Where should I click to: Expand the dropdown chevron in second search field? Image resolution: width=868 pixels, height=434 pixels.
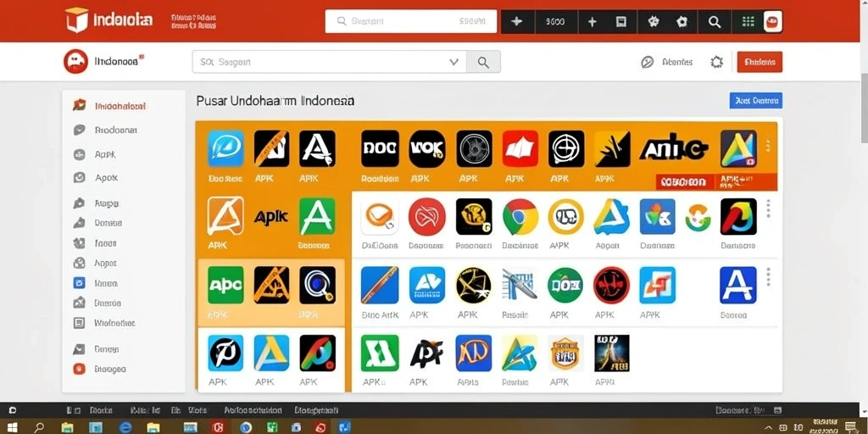[x=454, y=62]
